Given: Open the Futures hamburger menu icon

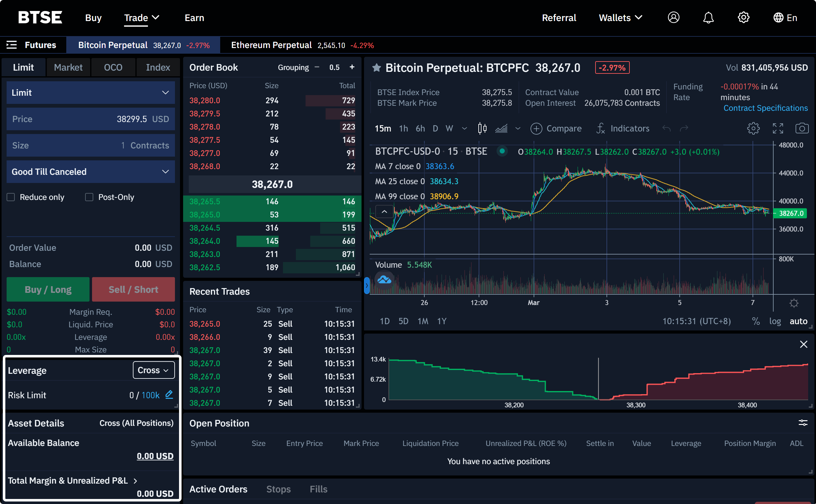Looking at the screenshot, I should pyautogui.click(x=12, y=45).
